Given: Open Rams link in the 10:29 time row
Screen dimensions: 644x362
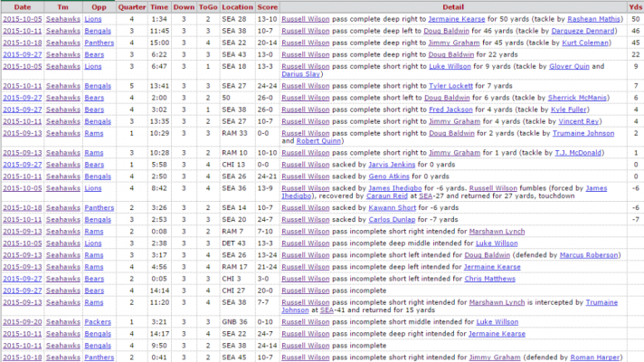Looking at the screenshot, I should coord(94,134).
